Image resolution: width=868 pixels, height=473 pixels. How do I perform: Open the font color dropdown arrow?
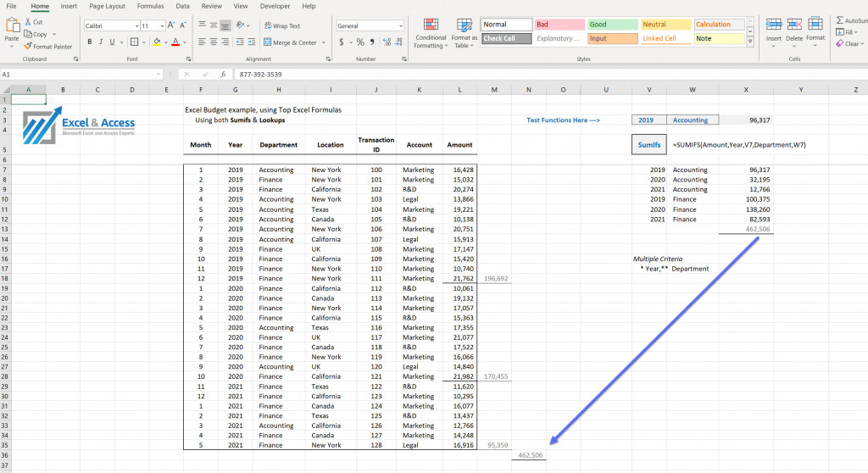185,42
